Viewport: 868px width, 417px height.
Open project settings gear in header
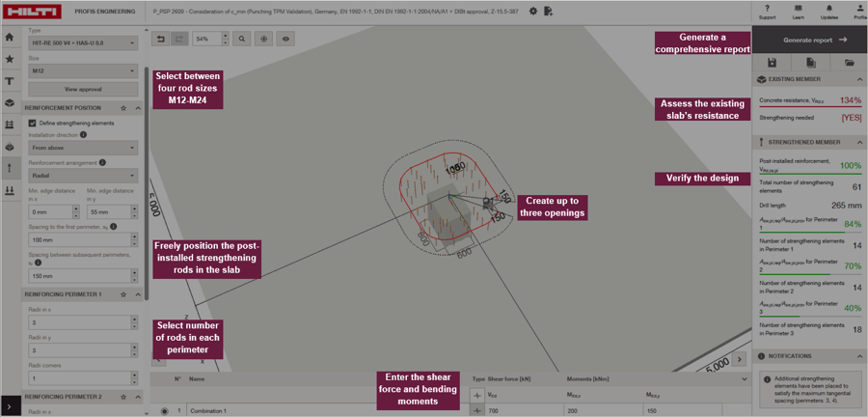click(533, 11)
